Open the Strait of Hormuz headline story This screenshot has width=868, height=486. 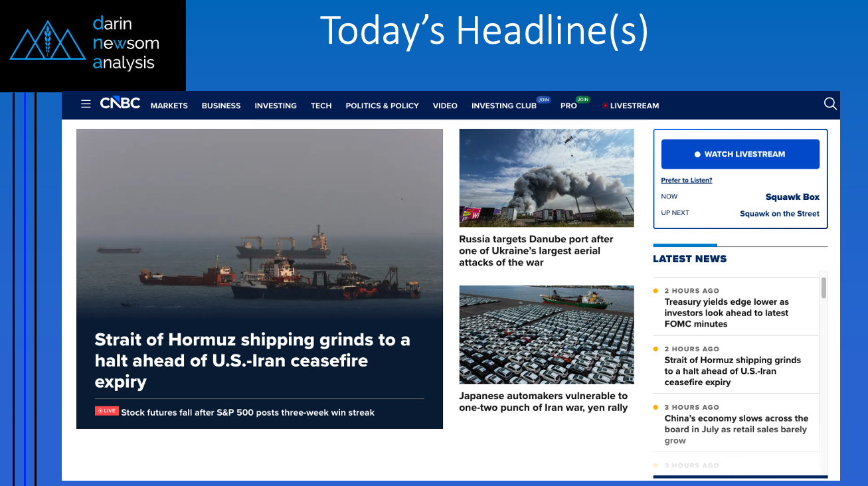pyautogui.click(x=252, y=361)
